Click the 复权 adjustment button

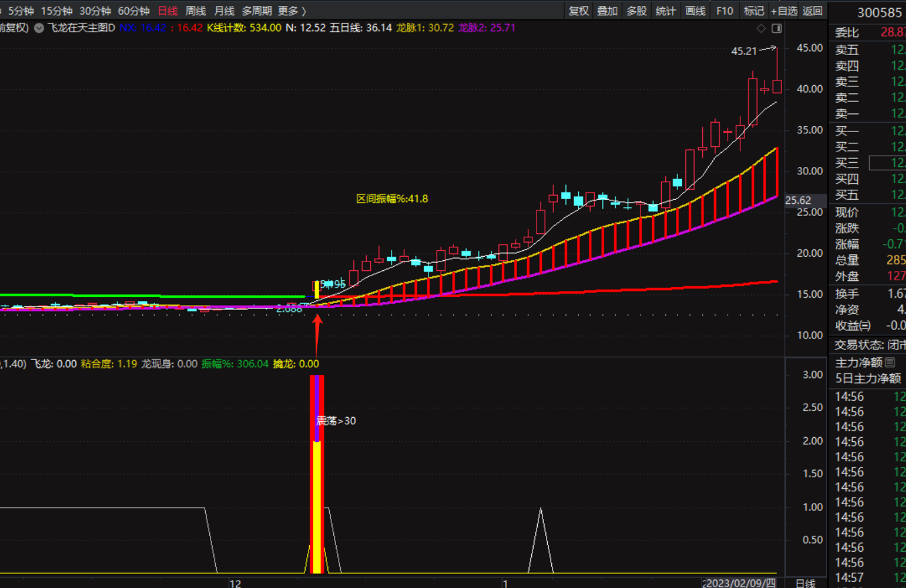click(x=579, y=11)
